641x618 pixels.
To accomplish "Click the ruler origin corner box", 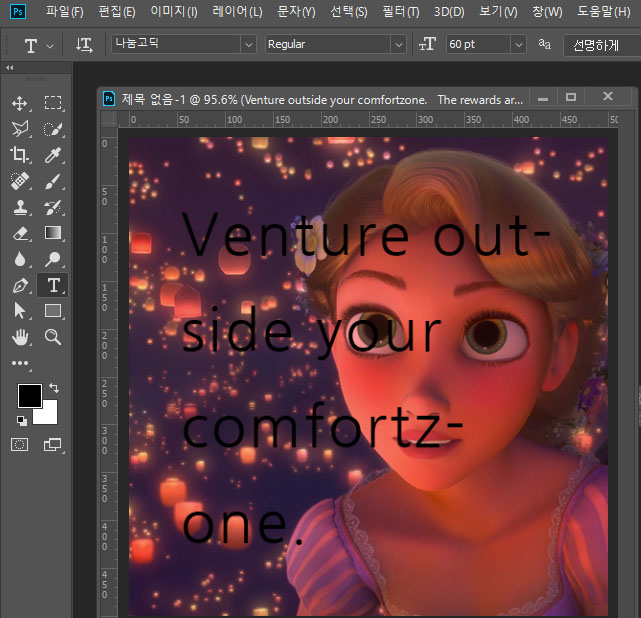I will tap(109, 119).
